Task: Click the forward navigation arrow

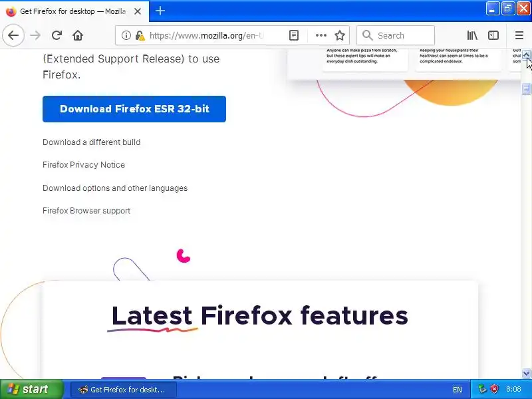Action: [x=35, y=35]
